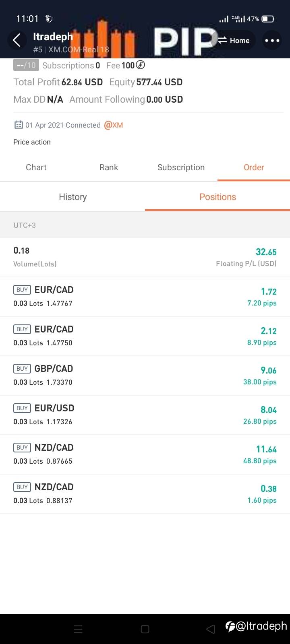This screenshot has width=290, height=644.
Task: Select the Positions sub-tab
Action: [x=217, y=197]
